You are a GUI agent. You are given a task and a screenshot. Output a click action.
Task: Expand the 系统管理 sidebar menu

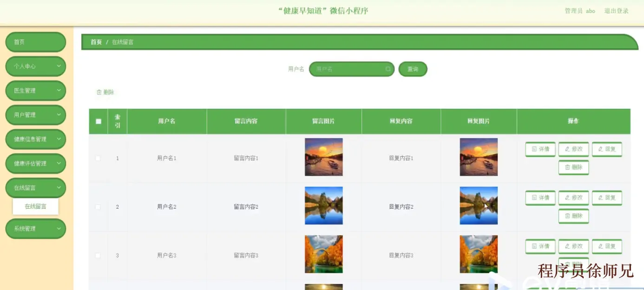35,229
